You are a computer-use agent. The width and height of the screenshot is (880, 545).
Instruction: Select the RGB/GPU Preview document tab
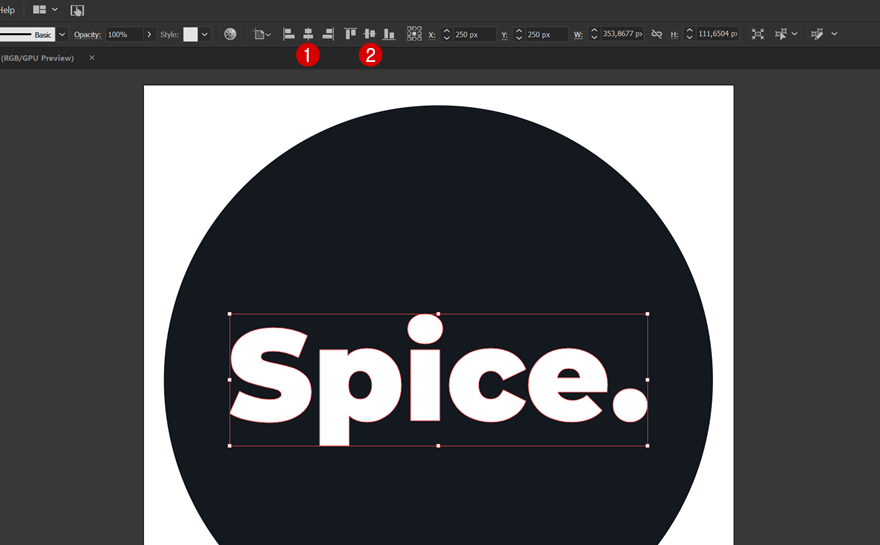[x=38, y=58]
